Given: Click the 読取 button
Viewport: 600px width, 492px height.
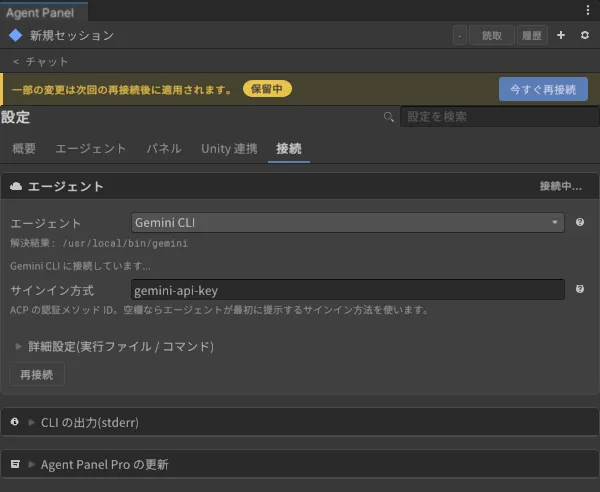Looking at the screenshot, I should pyautogui.click(x=492, y=36).
